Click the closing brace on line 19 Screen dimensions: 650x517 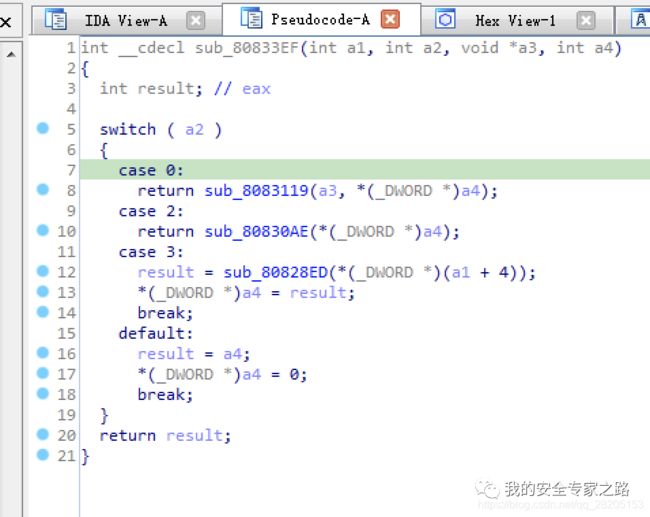(x=104, y=415)
